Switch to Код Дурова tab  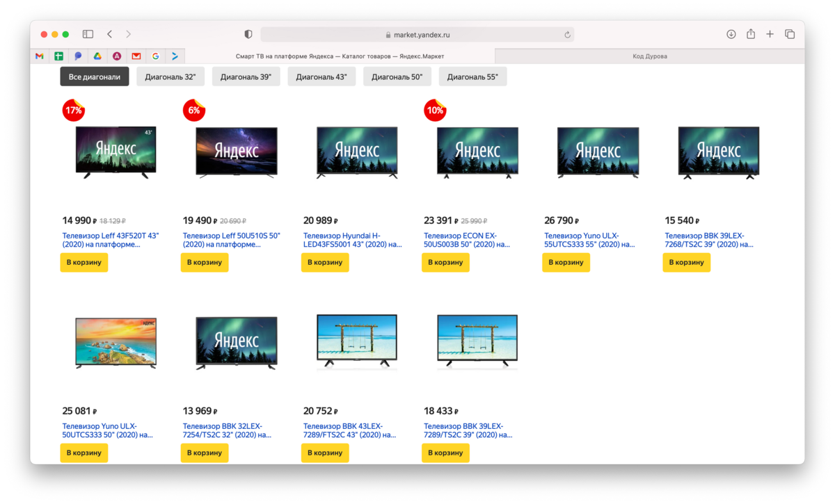pos(650,56)
